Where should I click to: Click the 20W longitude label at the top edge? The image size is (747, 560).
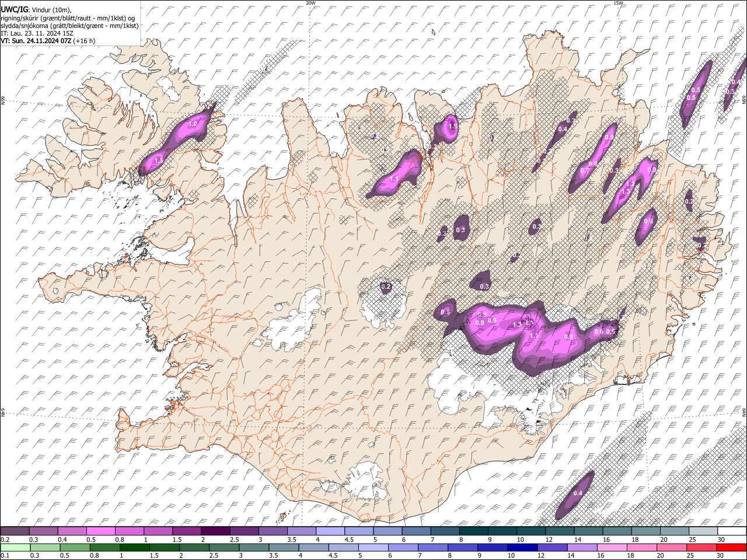click(310, 3)
